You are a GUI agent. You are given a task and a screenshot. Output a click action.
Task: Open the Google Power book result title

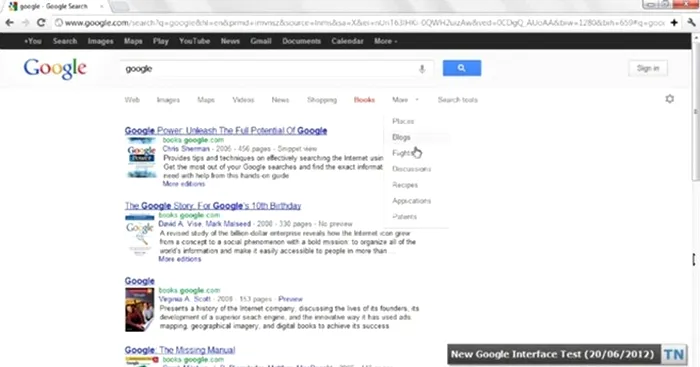pyautogui.click(x=226, y=131)
